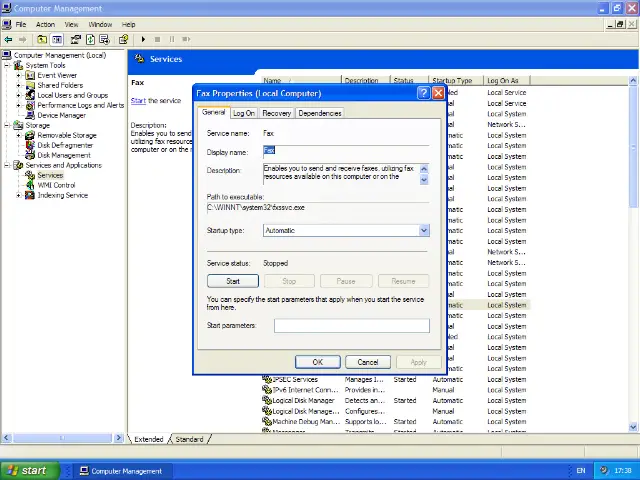Click the Properties toolbar icon
This screenshot has width=640, height=480.
click(76, 39)
